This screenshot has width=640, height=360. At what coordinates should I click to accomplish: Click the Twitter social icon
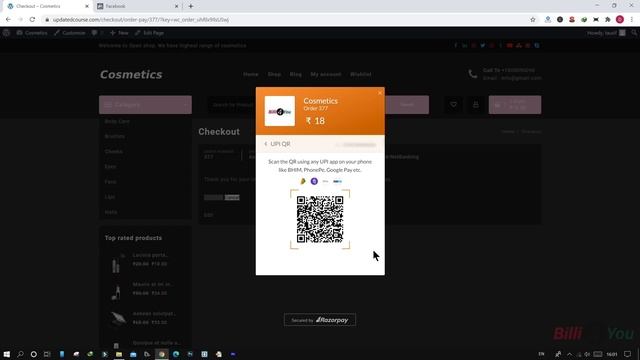click(x=482, y=45)
